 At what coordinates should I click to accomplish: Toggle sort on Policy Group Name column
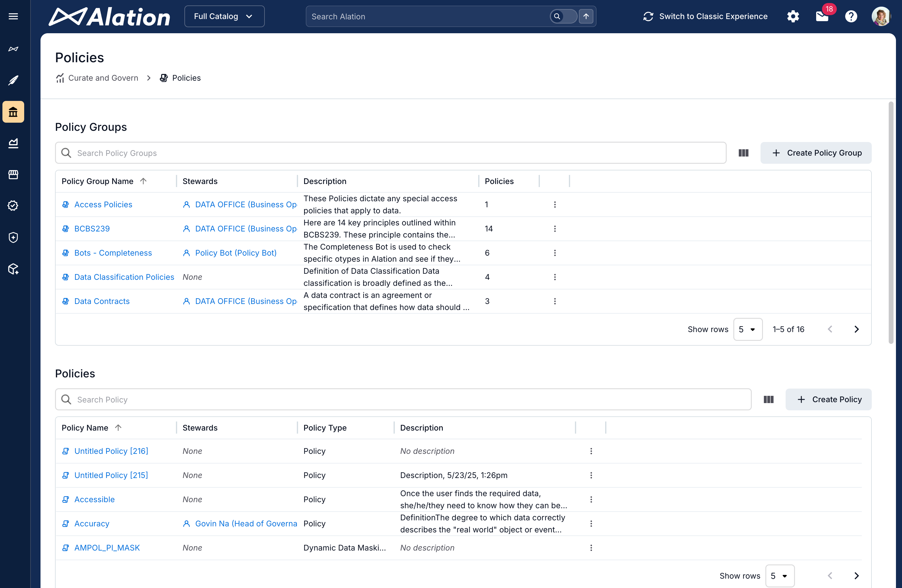[x=143, y=181]
